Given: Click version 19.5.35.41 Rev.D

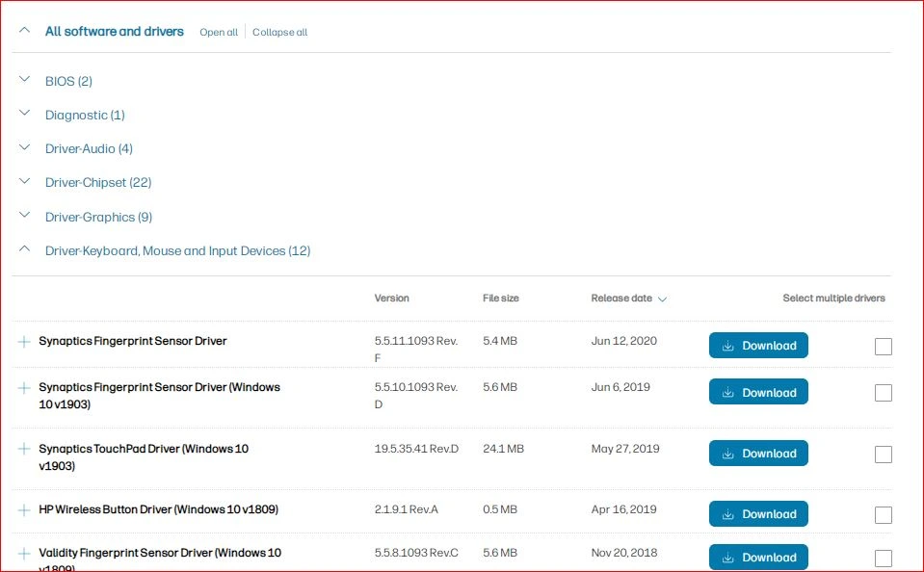Looking at the screenshot, I should (416, 449).
